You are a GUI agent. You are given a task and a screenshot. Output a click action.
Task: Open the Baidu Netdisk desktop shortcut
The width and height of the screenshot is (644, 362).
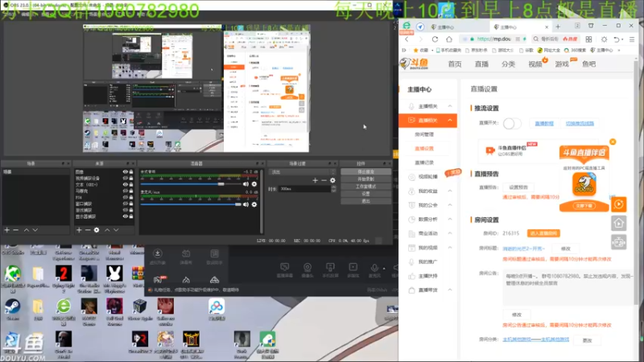tap(217, 310)
